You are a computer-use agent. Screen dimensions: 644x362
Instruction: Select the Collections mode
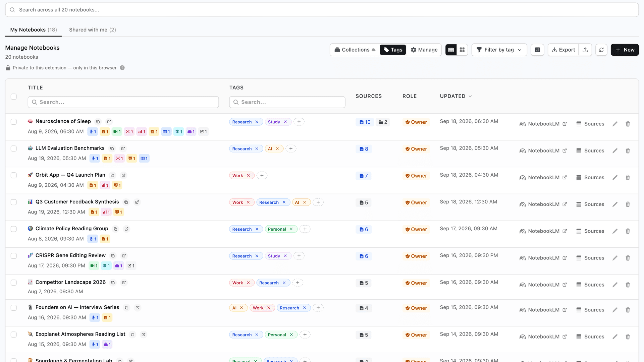pos(355,50)
